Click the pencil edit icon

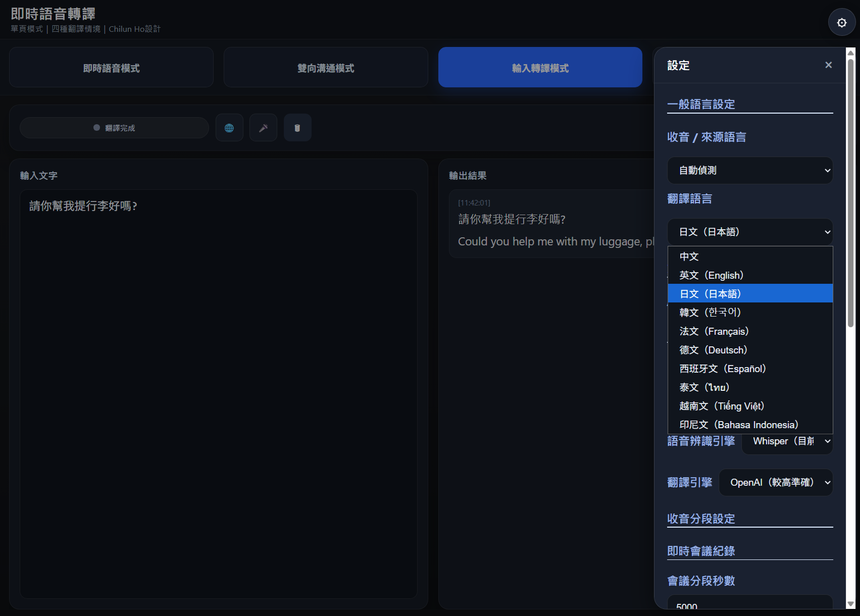click(x=263, y=128)
